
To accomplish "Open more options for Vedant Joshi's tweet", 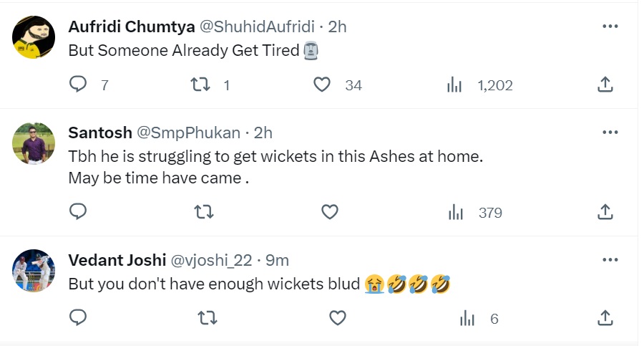I will [610, 259].
